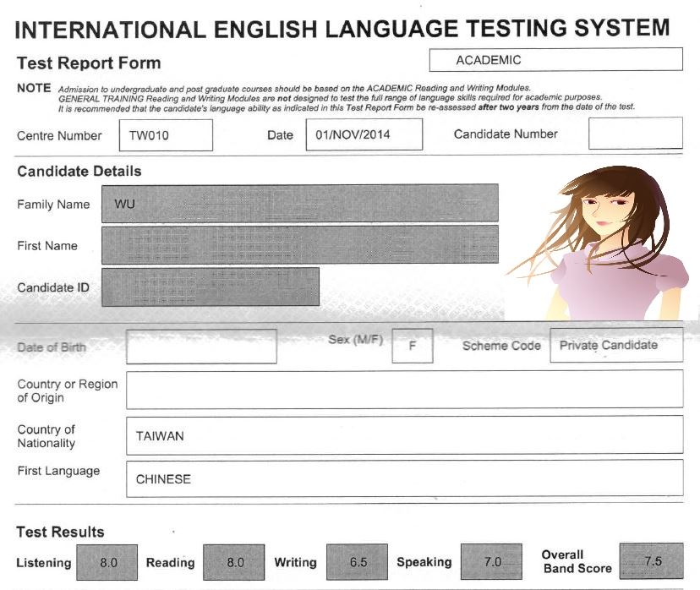Image resolution: width=700 pixels, height=590 pixels.
Task: Click the 'Candidate Number' label
Action: coord(506,134)
